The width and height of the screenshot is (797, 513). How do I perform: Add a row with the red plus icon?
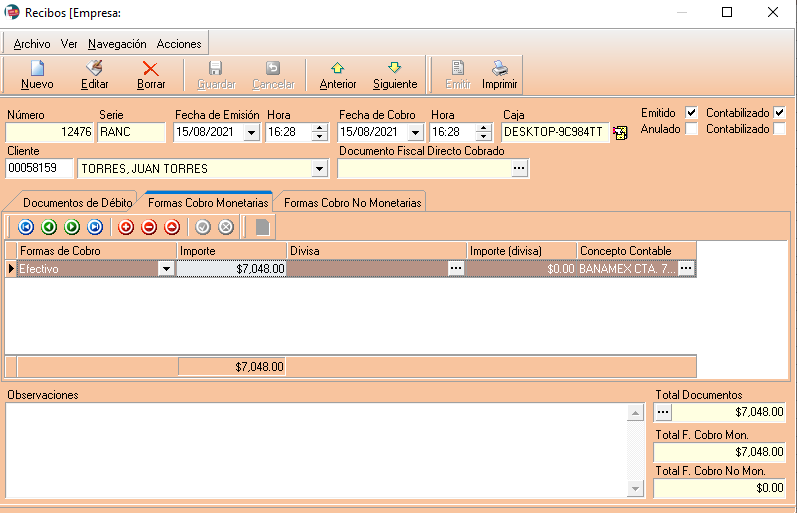point(126,227)
